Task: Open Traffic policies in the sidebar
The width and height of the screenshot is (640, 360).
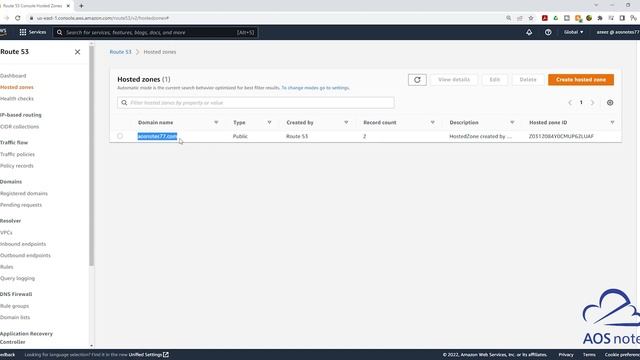Action: coord(18,154)
